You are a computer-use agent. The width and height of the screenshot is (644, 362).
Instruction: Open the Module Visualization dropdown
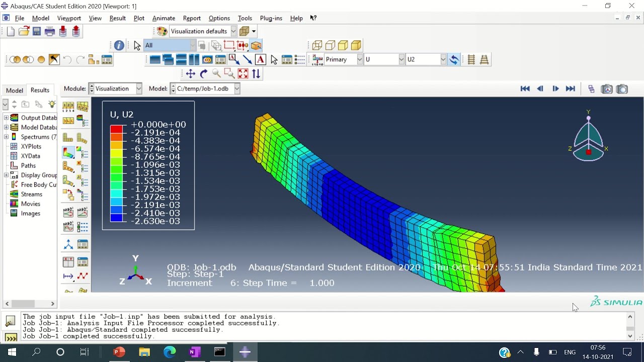(x=138, y=88)
